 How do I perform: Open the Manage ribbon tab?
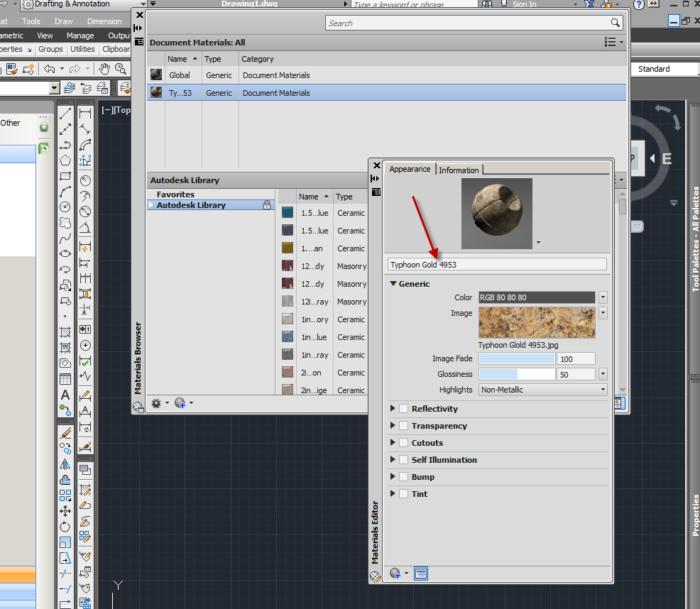80,35
